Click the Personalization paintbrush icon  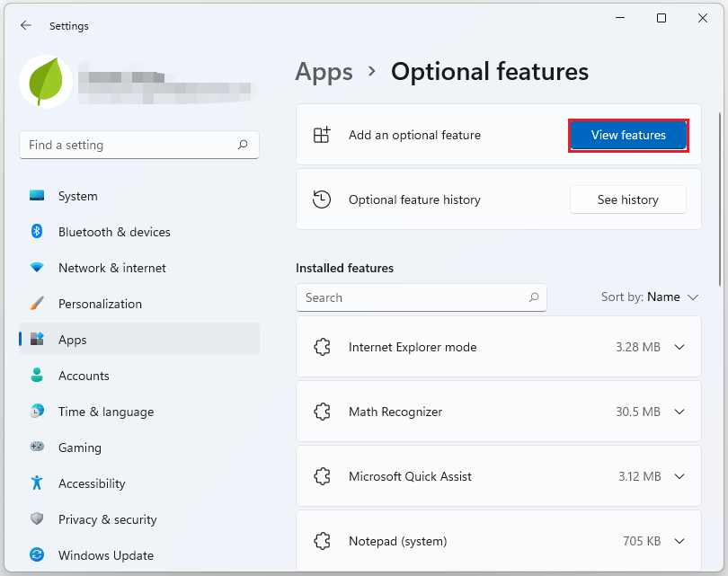click(x=37, y=304)
